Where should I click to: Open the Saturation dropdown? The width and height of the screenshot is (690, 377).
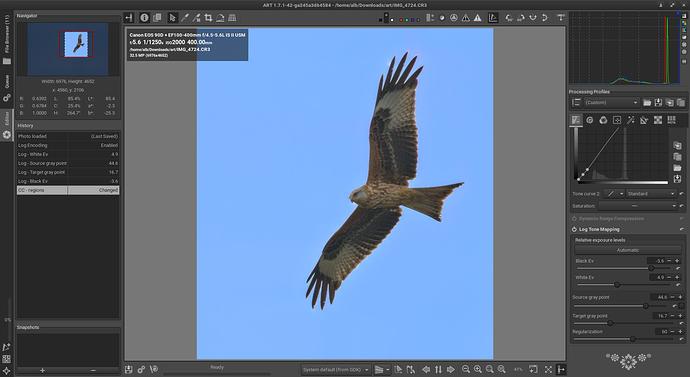637,206
